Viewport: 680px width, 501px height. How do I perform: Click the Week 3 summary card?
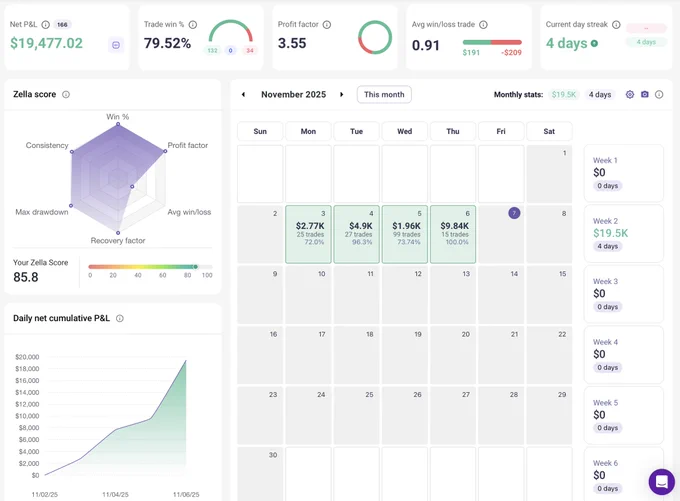click(x=624, y=294)
